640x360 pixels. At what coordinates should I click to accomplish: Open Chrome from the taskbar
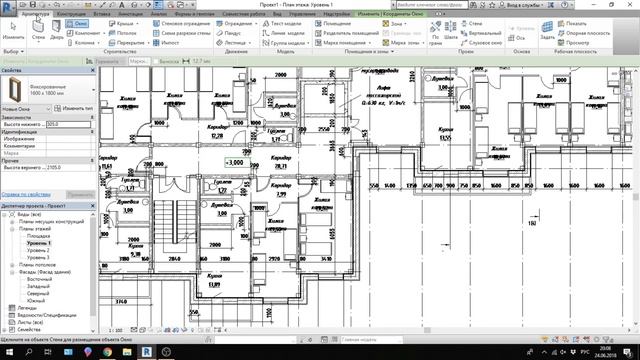107,352
